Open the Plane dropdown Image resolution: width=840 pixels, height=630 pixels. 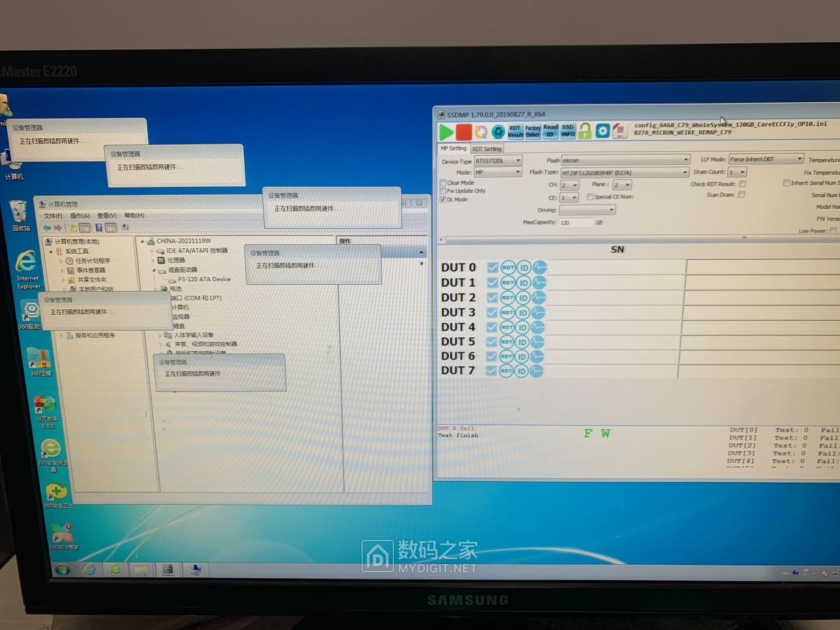[622, 184]
